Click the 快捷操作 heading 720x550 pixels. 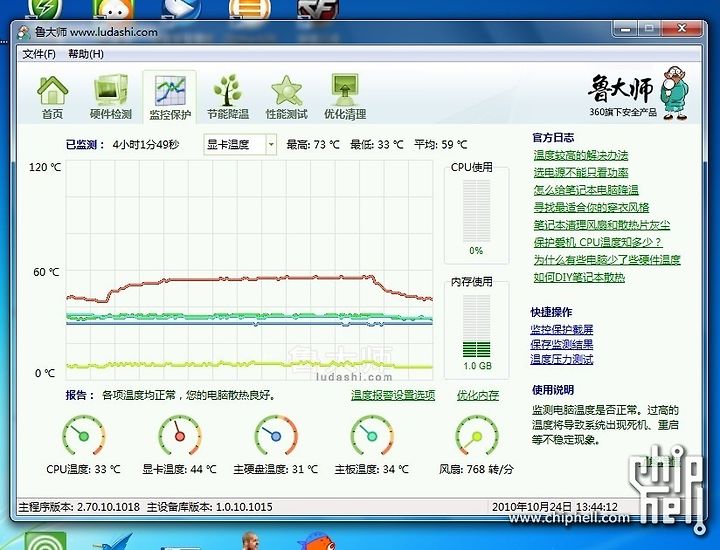551,312
